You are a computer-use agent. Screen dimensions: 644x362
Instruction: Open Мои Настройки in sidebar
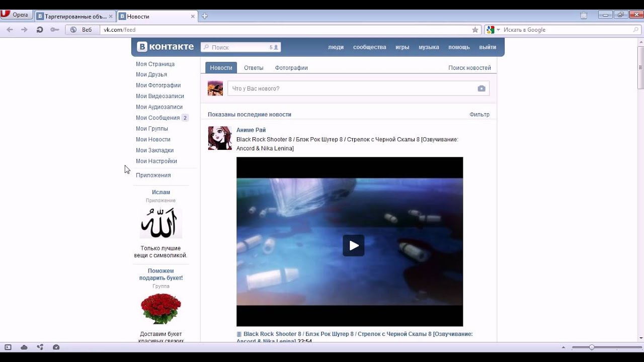(156, 161)
